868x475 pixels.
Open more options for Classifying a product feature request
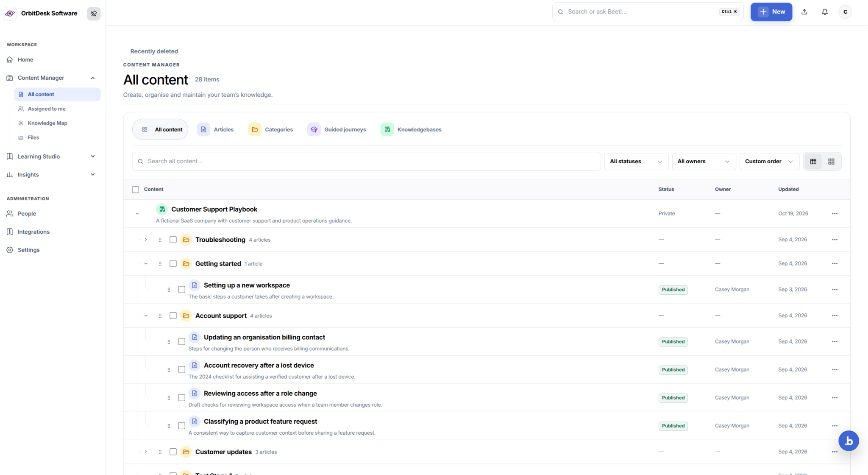click(x=835, y=426)
